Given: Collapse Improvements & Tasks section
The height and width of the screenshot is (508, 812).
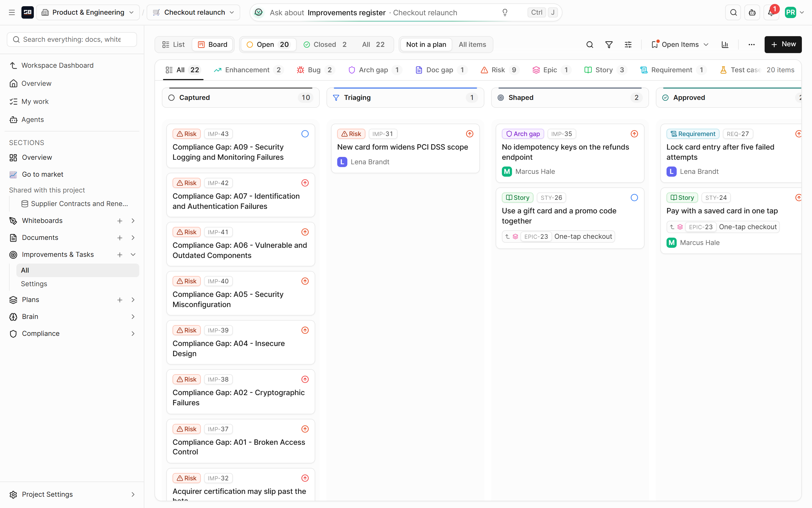Looking at the screenshot, I should pos(133,255).
